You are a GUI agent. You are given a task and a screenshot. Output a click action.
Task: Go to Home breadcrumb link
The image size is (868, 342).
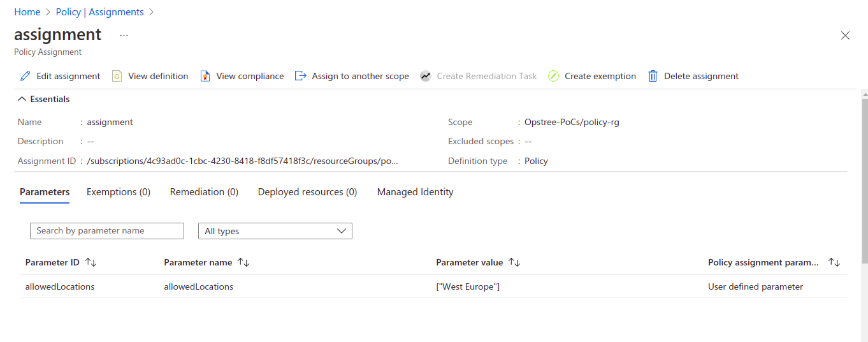[x=27, y=12]
